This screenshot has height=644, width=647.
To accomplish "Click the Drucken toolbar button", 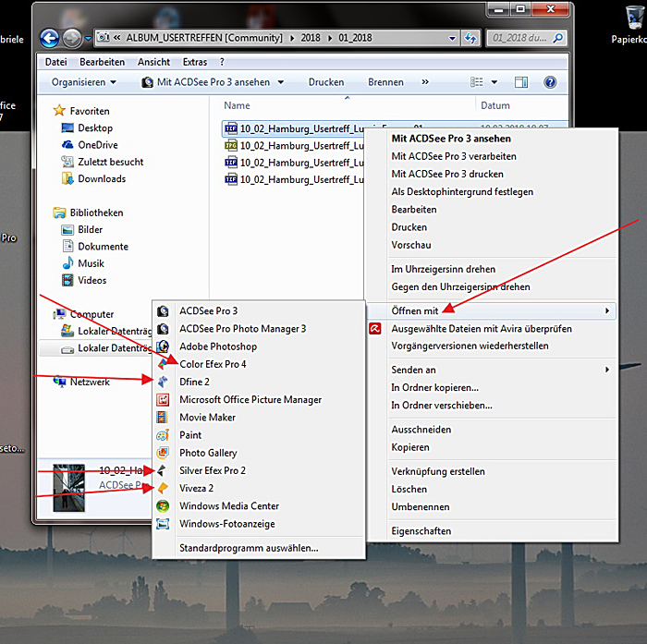I will [x=326, y=82].
